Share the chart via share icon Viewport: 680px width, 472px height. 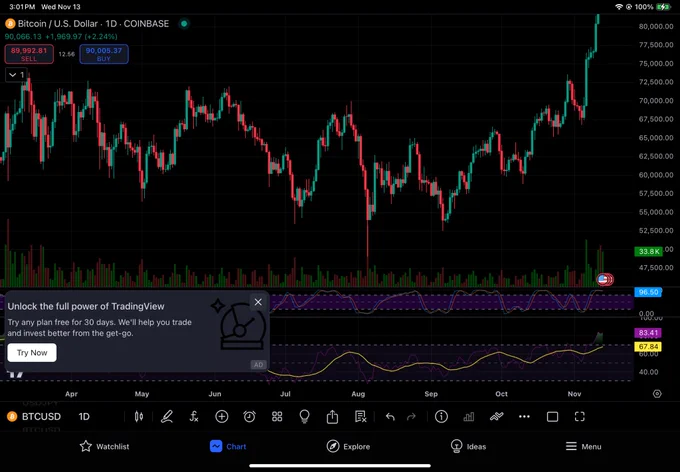[x=332, y=417]
